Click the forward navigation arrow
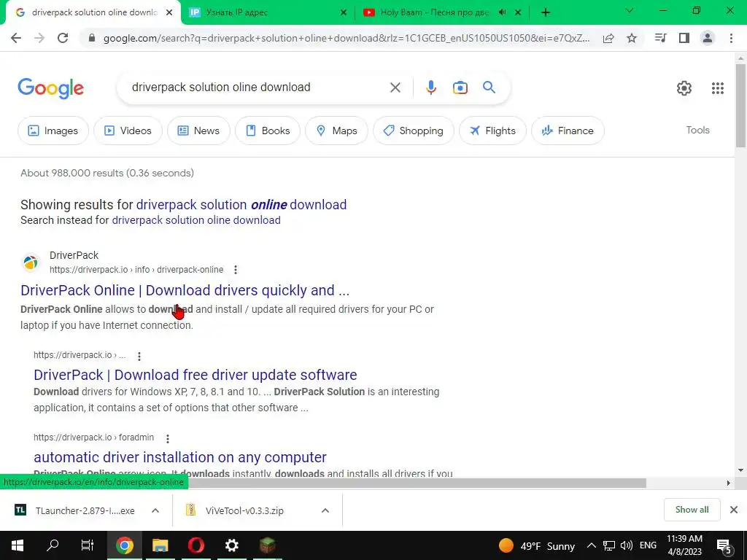 [39, 38]
